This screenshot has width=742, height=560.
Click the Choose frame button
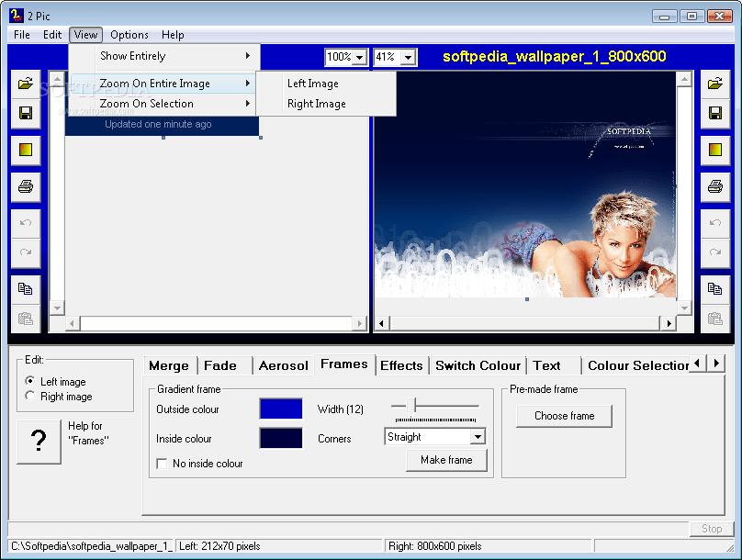(x=564, y=416)
